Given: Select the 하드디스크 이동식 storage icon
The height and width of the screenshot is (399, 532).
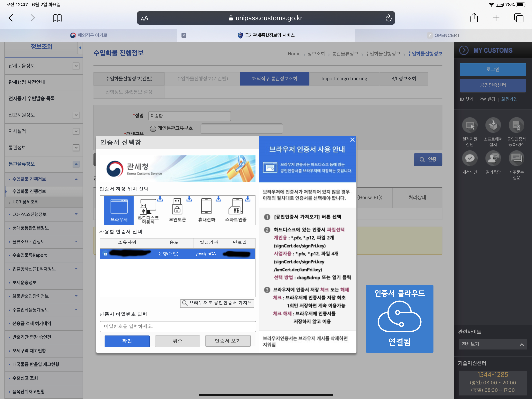Looking at the screenshot, I should click(x=148, y=210).
